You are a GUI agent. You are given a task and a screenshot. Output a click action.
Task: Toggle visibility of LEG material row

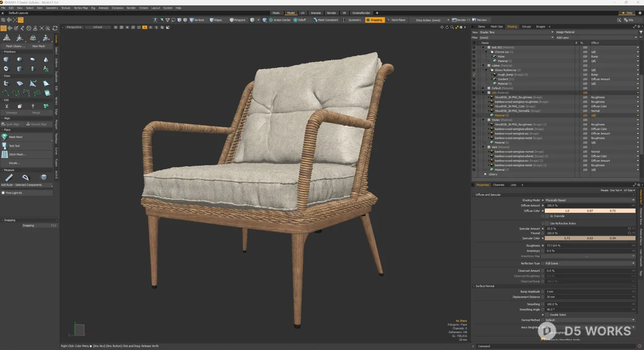pos(473,93)
